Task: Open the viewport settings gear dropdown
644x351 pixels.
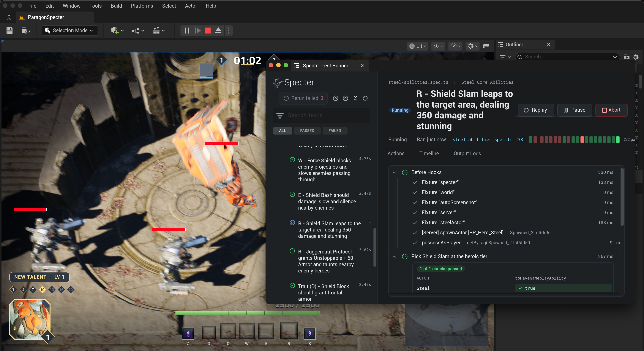Action: [x=472, y=46]
